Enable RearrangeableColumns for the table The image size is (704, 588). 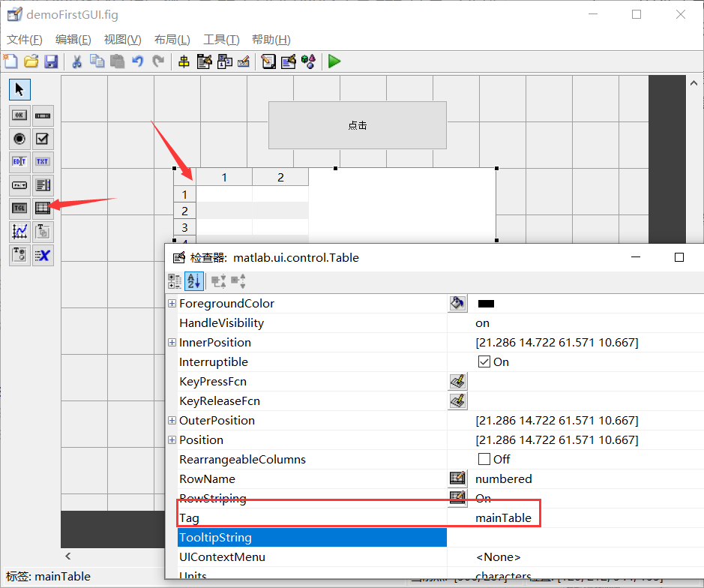click(478, 458)
